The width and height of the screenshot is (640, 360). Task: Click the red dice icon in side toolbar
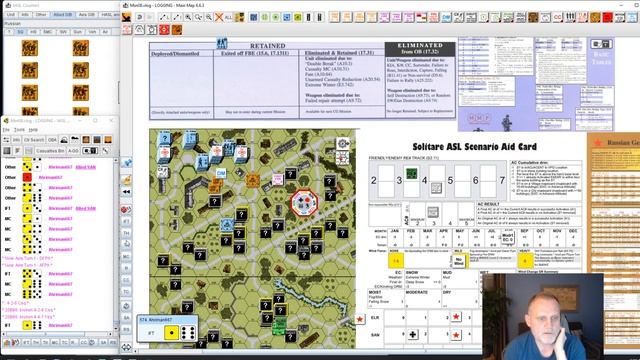[x=126, y=209]
